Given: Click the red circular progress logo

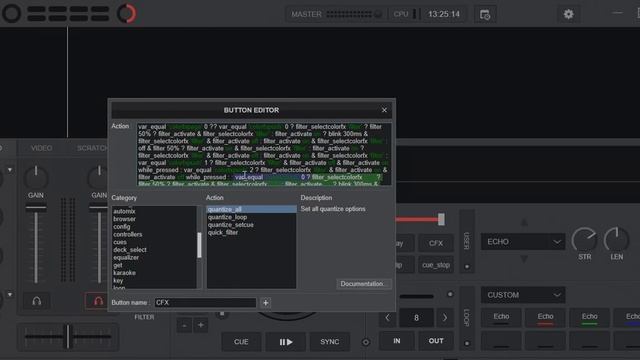Looking at the screenshot, I should tap(127, 13).
